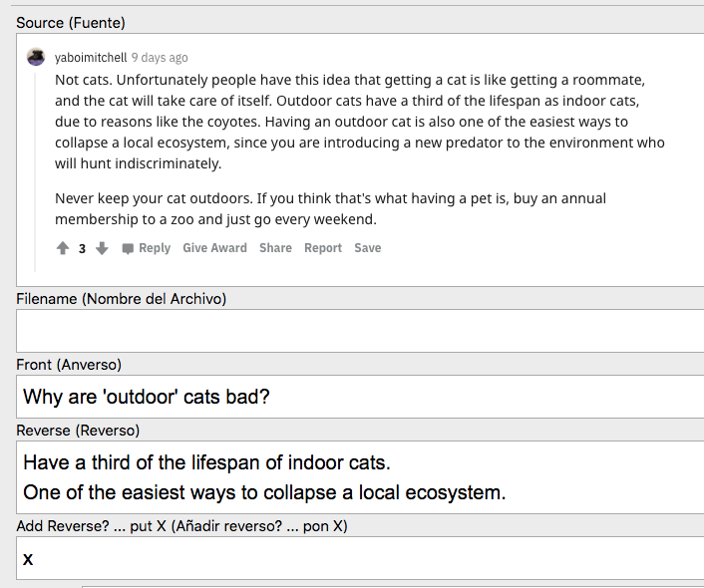
Task: Share the comment
Action: click(x=275, y=248)
